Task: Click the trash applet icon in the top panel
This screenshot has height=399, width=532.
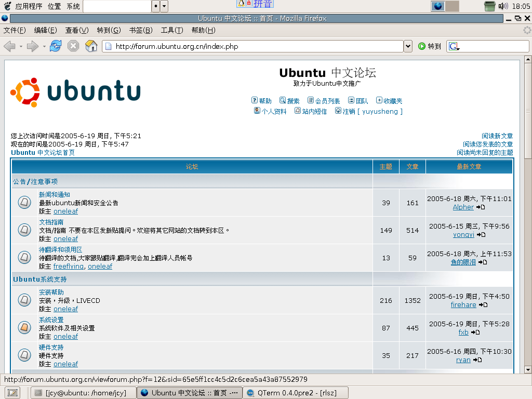Action: click(489, 6)
